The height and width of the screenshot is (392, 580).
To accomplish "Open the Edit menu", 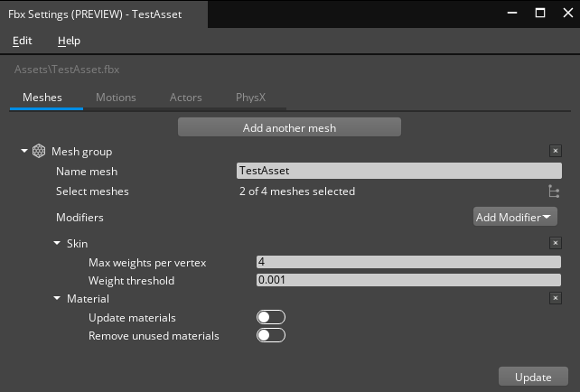I will [22, 41].
